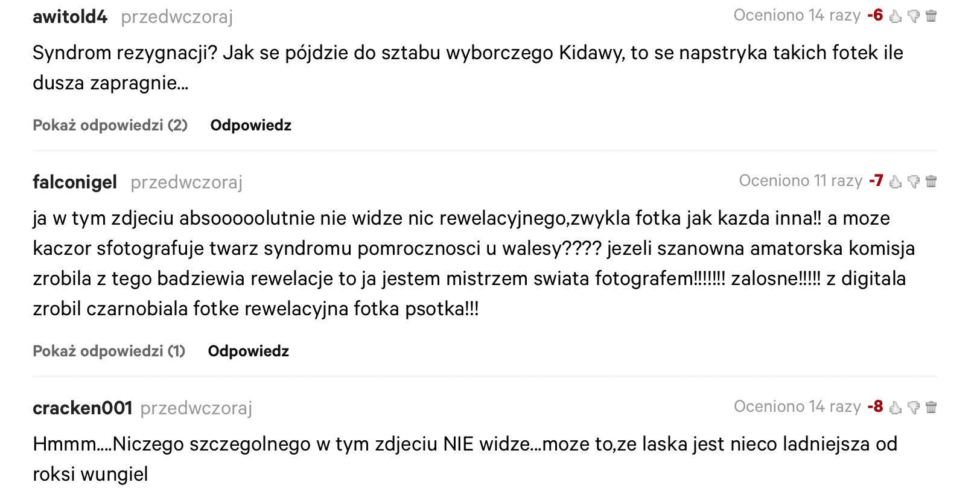Open awitold4's user profile

[70, 16]
